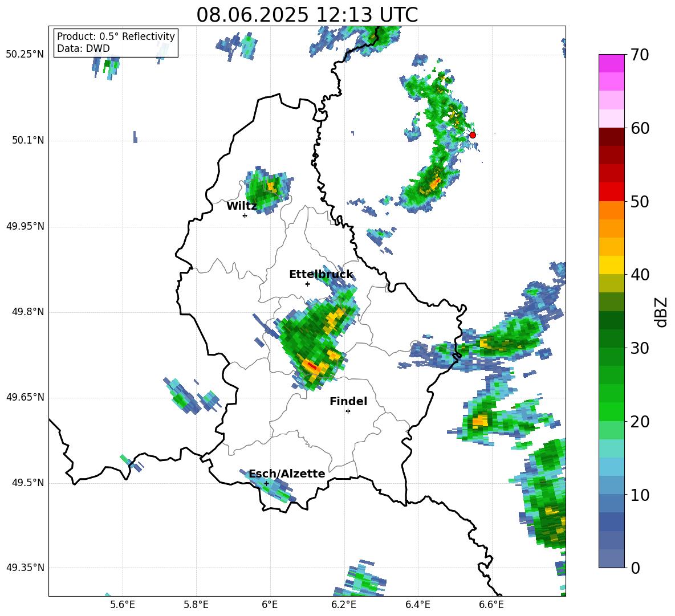Click the title 08.06.2025 12:13 UTC
675x616 pixels.
coord(307,15)
